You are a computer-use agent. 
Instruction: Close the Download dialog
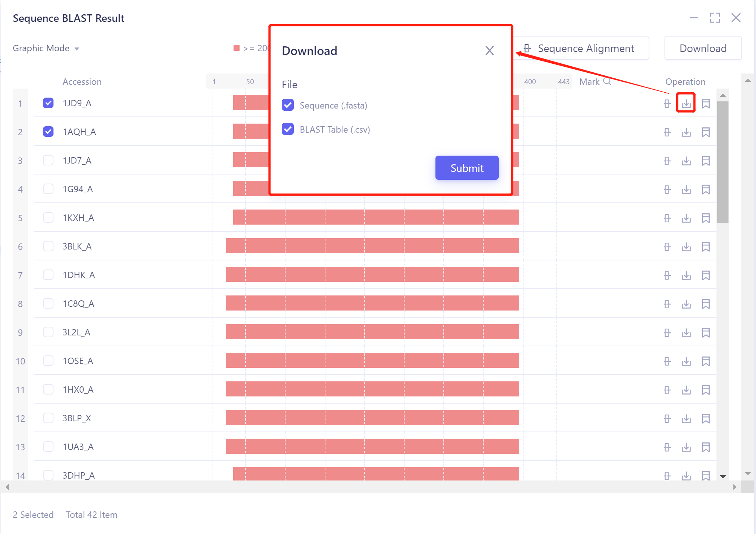(489, 50)
